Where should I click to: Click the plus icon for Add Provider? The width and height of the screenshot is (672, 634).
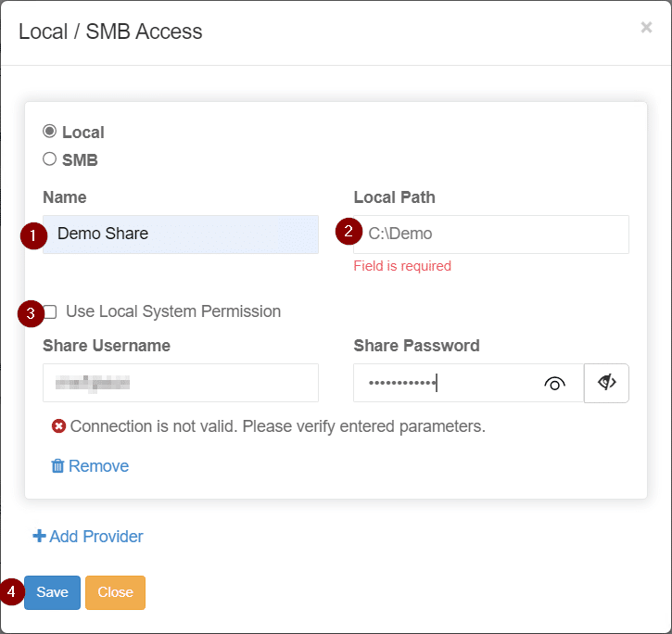[39, 537]
